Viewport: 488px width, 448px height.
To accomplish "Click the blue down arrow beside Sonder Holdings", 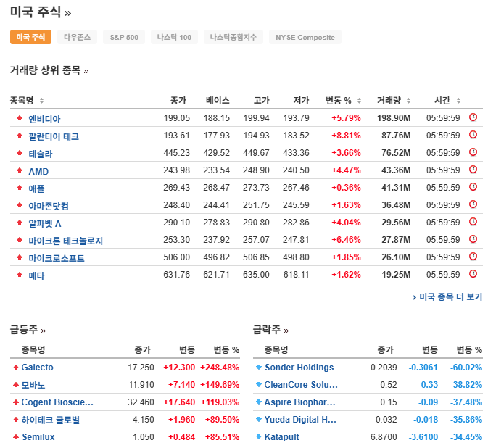I will click(x=259, y=368).
